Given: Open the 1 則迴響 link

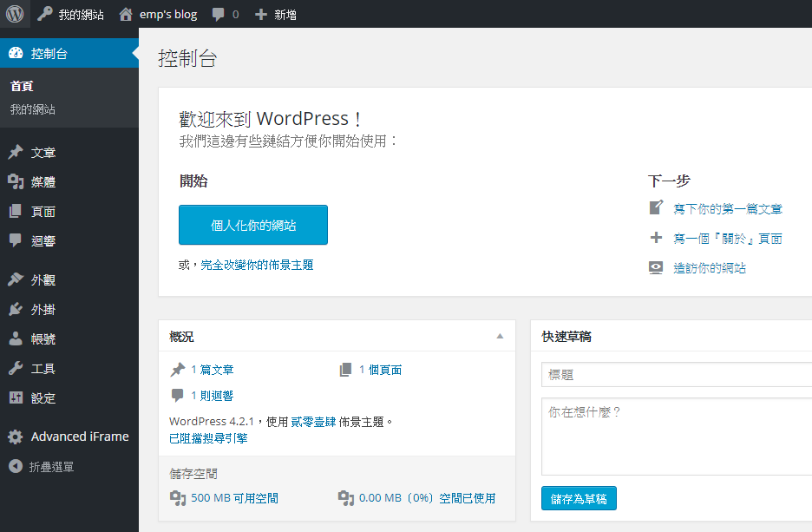Looking at the screenshot, I should tap(213, 395).
